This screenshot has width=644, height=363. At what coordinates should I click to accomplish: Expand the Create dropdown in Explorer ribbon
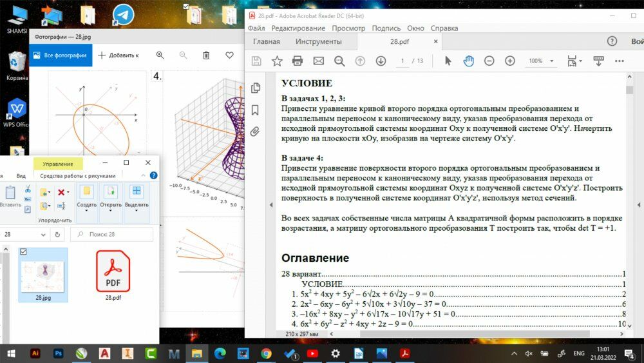[x=87, y=210]
